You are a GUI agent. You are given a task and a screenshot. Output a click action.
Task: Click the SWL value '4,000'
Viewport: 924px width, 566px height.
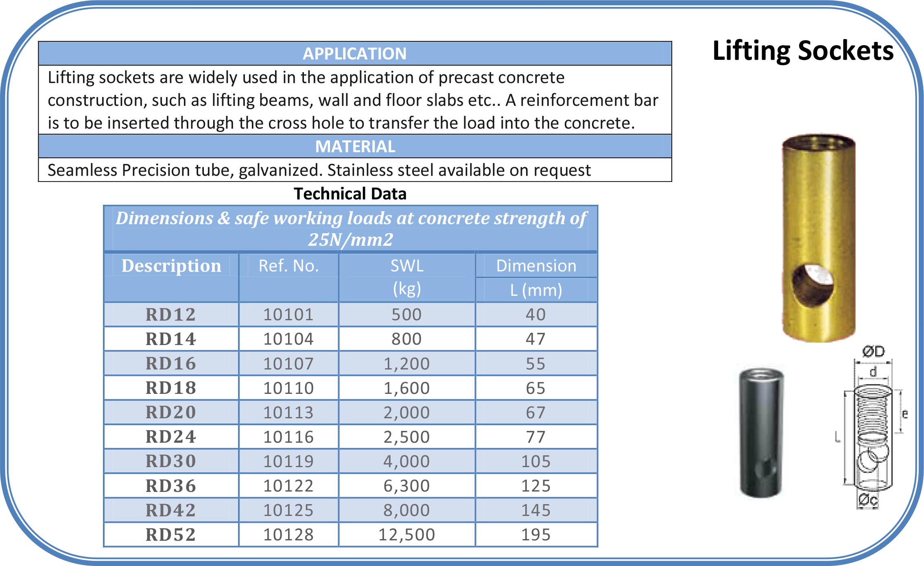[407, 461]
